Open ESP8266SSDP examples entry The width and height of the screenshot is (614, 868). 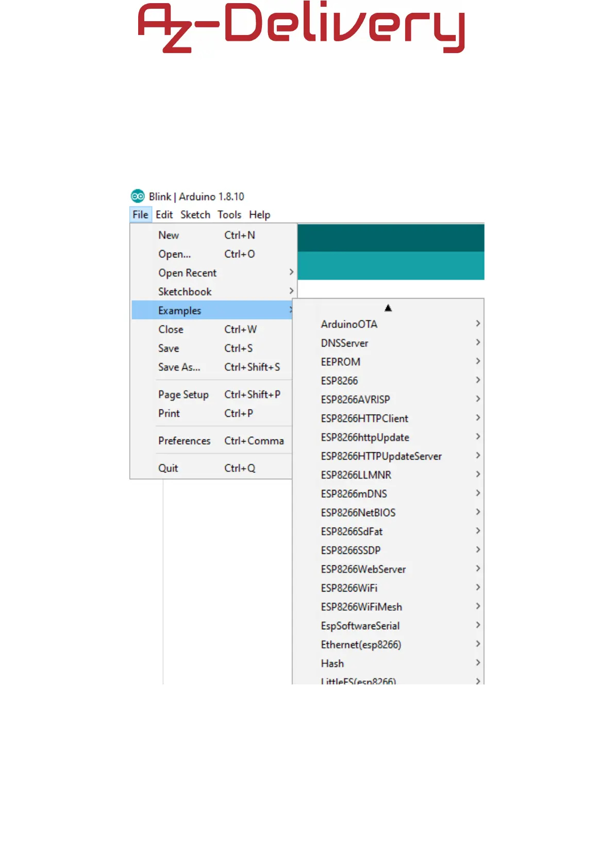click(388, 550)
